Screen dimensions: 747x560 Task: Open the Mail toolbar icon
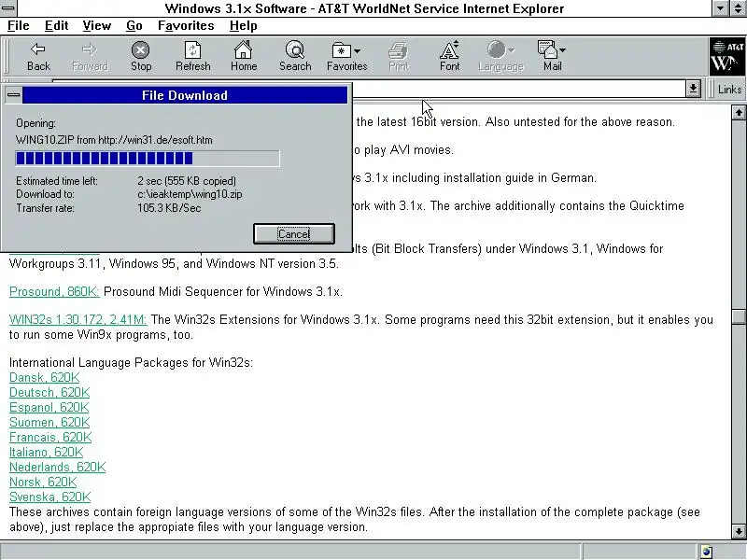(x=547, y=49)
